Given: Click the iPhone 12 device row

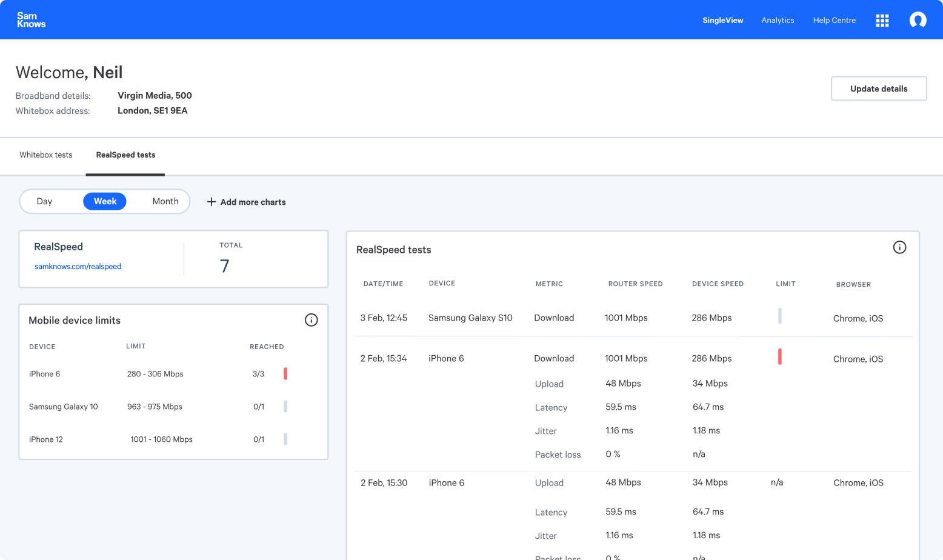Looking at the screenshot, I should tap(173, 439).
